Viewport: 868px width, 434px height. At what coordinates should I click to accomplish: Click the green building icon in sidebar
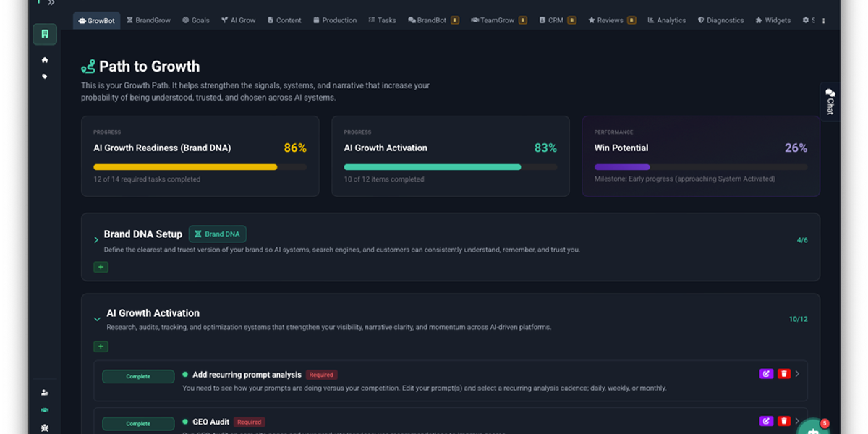click(45, 34)
